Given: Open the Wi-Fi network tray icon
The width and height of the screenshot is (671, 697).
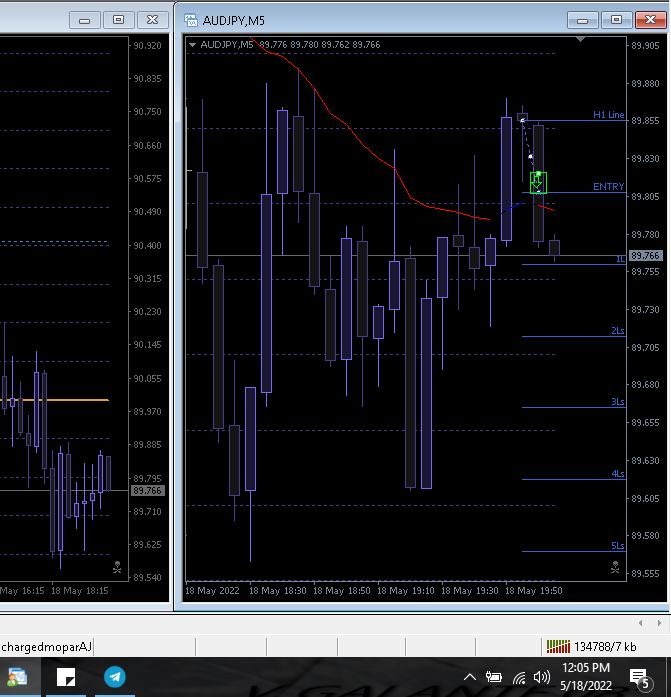Looking at the screenshot, I should (519, 677).
